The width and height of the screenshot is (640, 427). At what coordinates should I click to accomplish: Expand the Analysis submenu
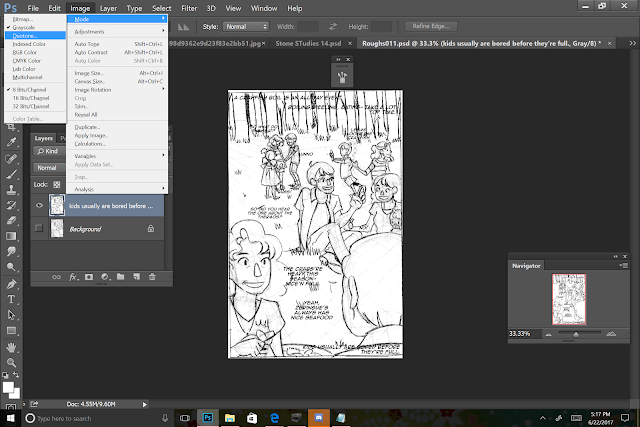(x=118, y=189)
